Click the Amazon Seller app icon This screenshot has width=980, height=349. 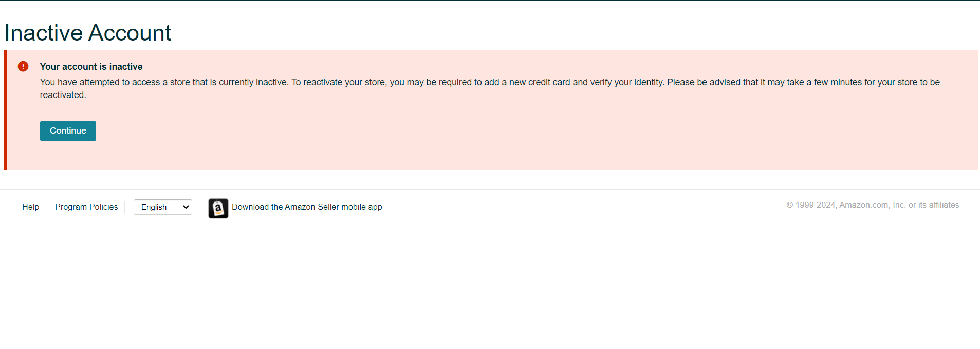tap(218, 208)
